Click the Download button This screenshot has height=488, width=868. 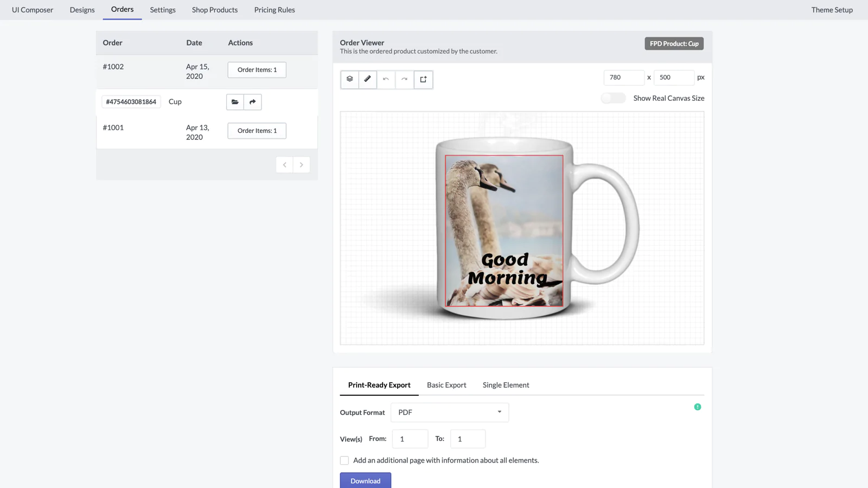365,480
